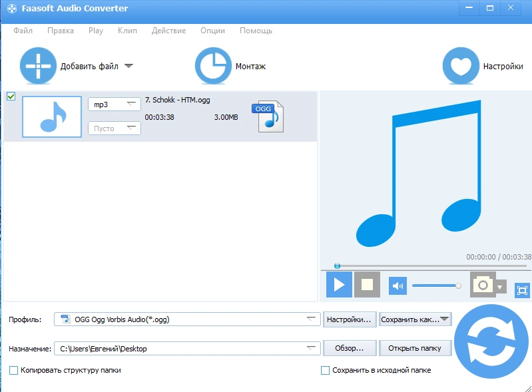This screenshot has height=392, width=532.
Task: Take a snapshot with the camera icon
Action: (483, 285)
